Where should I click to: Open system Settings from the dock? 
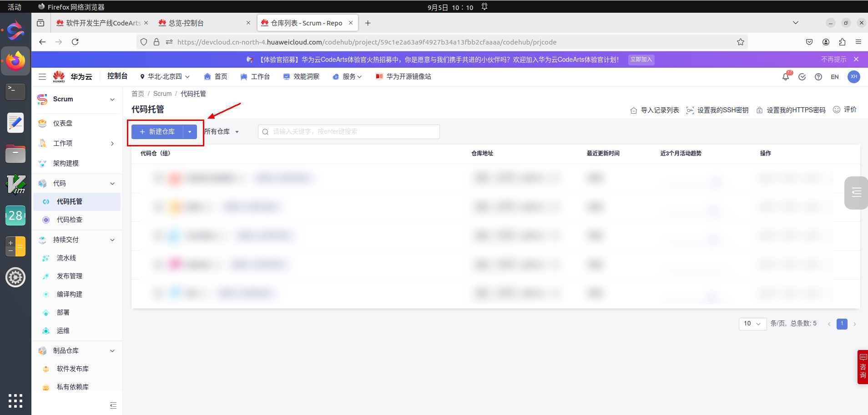15,277
